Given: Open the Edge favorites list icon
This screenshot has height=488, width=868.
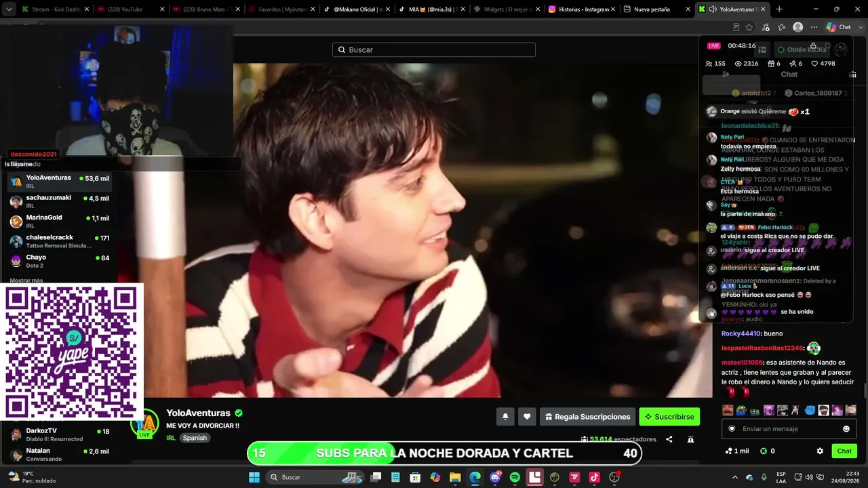Looking at the screenshot, I should [x=782, y=27].
